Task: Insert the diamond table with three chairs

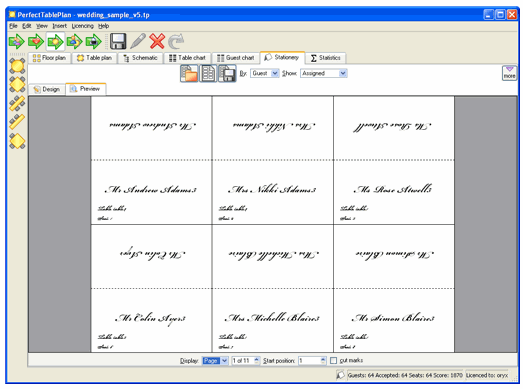Action: pyautogui.click(x=17, y=141)
